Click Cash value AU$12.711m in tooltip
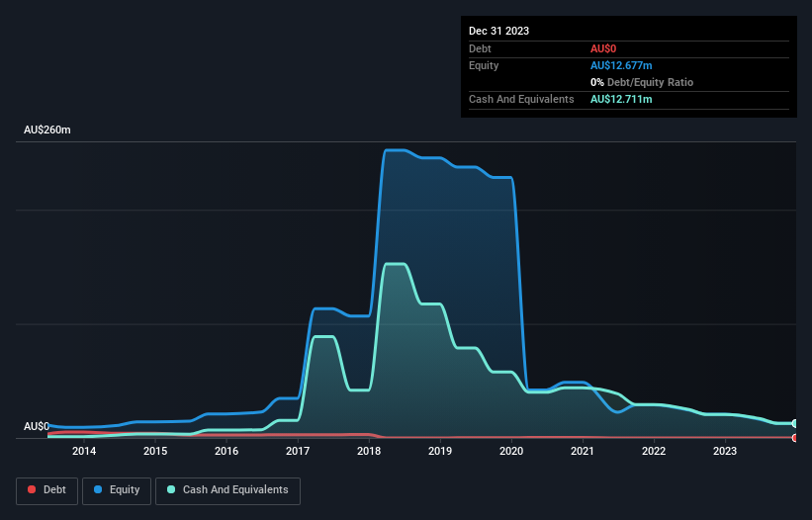This screenshot has height=520, width=812. [621, 99]
